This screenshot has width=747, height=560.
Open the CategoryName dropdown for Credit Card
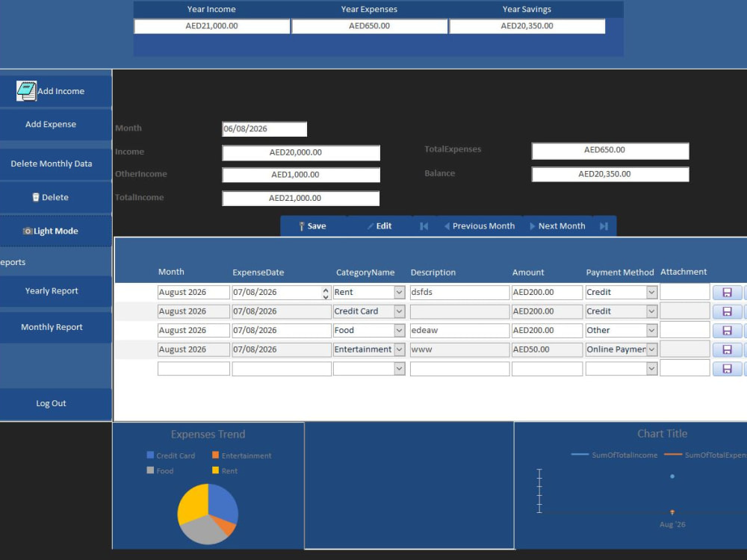click(399, 311)
